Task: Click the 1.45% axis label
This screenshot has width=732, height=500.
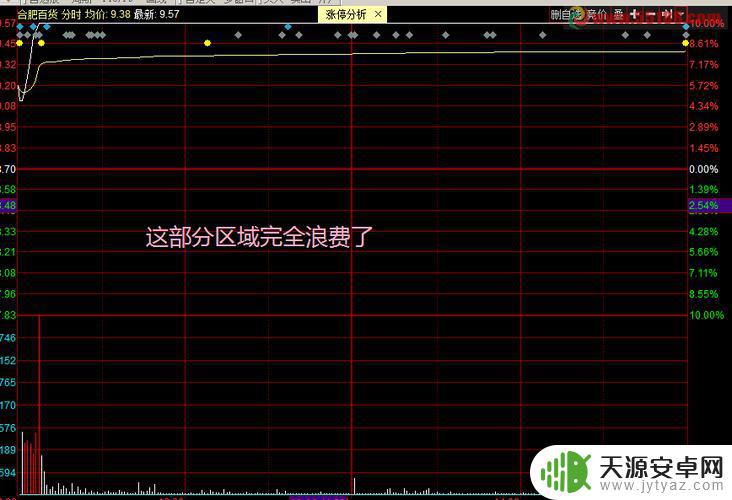Action: point(704,148)
